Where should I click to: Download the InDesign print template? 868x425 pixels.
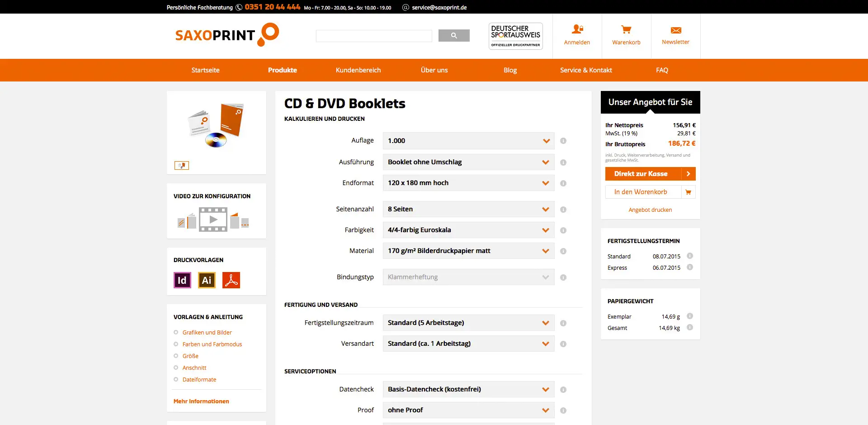point(182,280)
